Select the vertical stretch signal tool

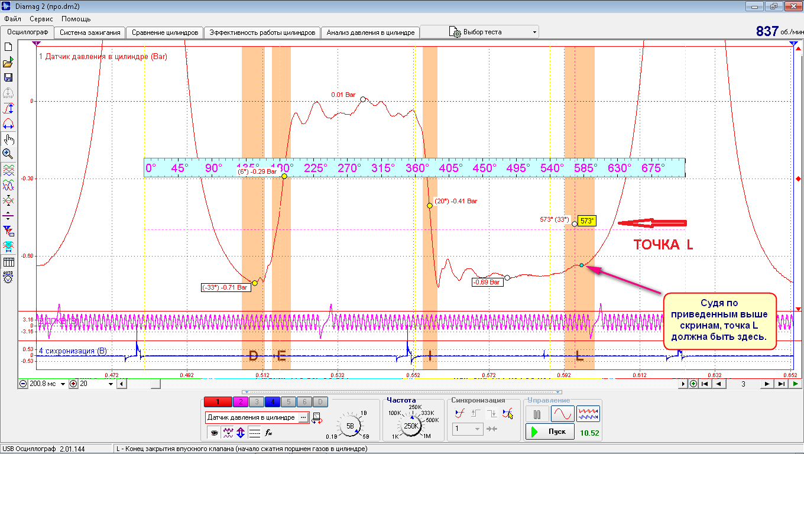point(8,109)
